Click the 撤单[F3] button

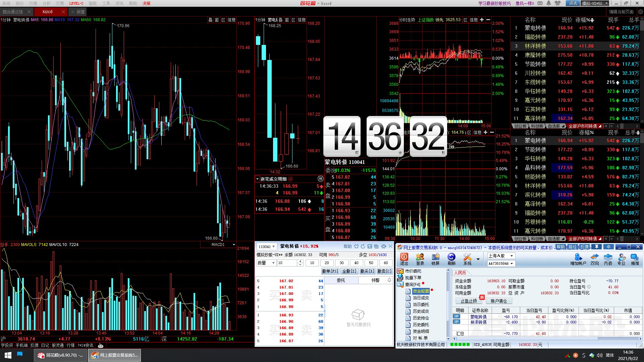[330, 271]
